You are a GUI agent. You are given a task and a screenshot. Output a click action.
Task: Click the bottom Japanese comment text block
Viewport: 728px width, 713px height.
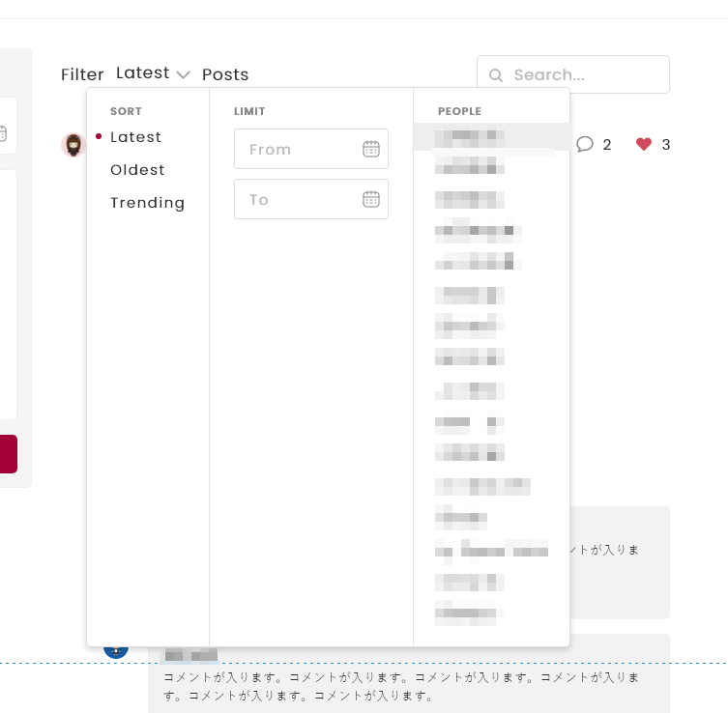pos(401,686)
